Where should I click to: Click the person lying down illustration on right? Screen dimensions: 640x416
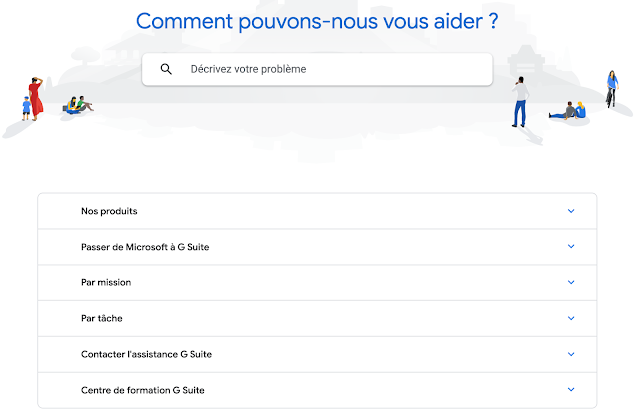[567, 111]
